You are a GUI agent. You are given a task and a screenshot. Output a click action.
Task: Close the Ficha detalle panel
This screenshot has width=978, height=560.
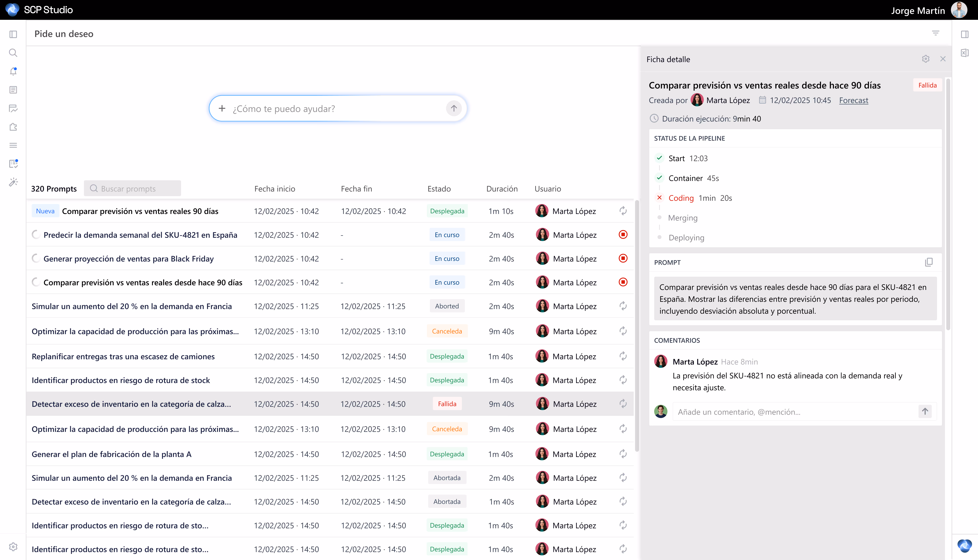click(x=943, y=59)
